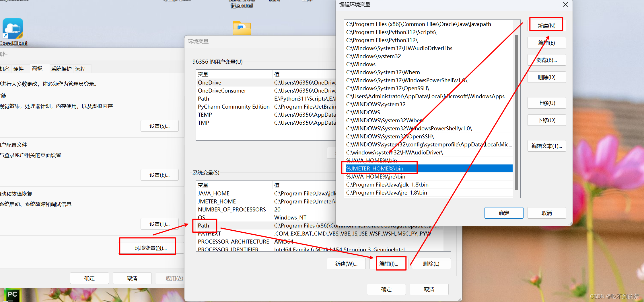Select PATHEXT system variable row
Screen dimensions: 644x302
pyautogui.click(x=320, y=234)
